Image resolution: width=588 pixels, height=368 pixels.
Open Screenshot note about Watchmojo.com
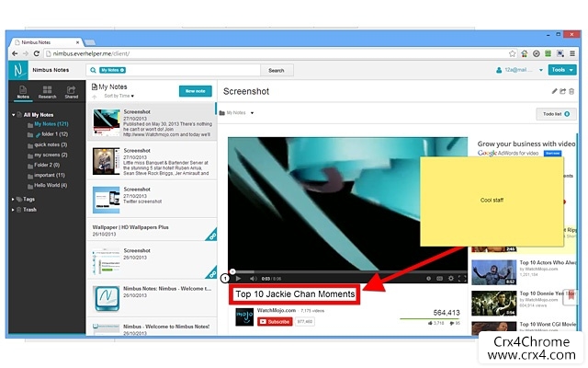point(152,122)
